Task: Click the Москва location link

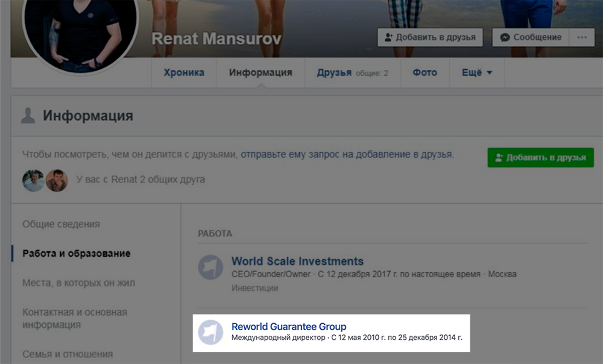Action: pos(502,274)
